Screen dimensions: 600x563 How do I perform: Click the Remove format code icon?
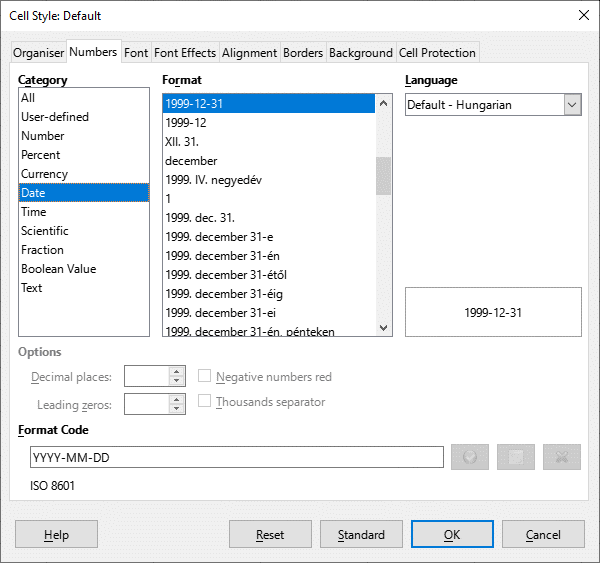pyautogui.click(x=562, y=457)
